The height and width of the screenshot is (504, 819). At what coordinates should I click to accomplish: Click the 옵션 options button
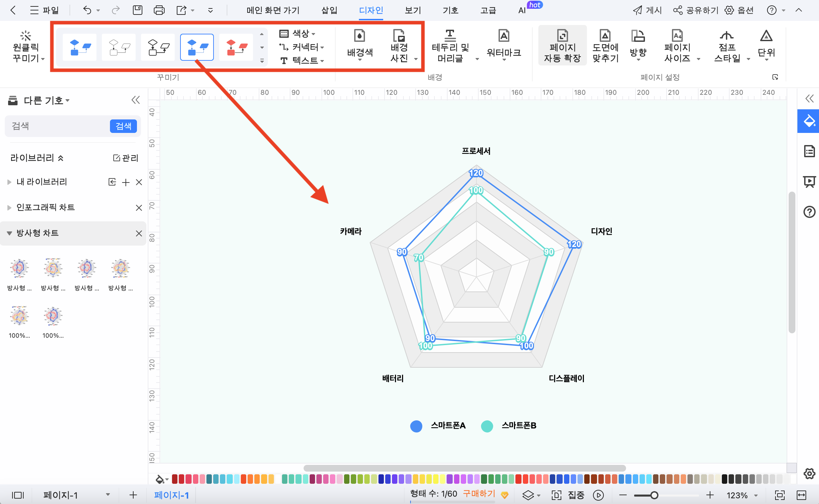(739, 10)
